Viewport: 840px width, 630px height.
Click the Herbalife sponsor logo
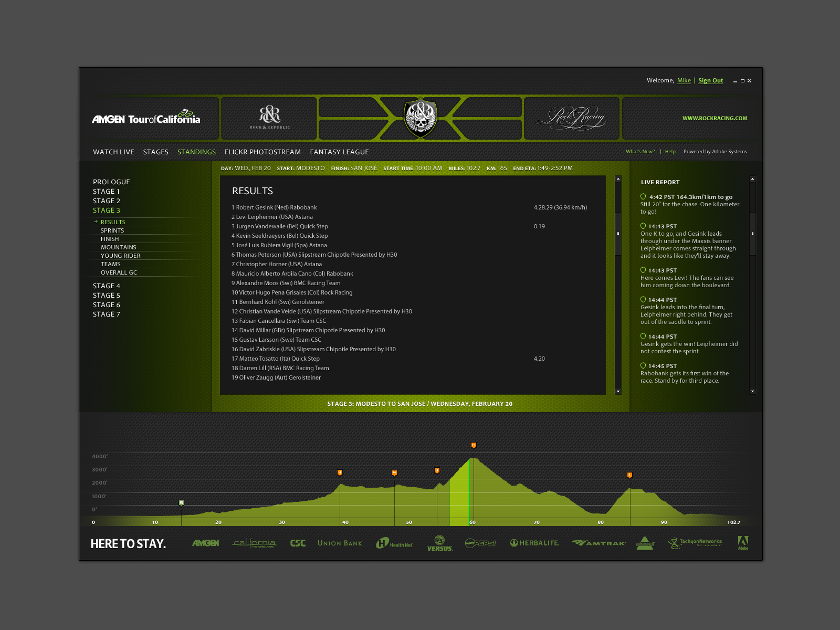point(534,543)
